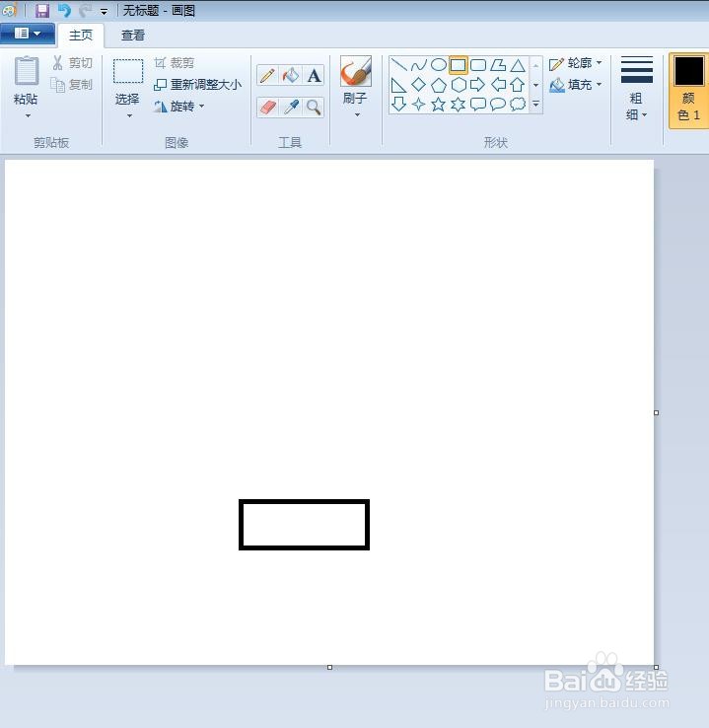Open the Customize Quick Access Toolbar dropdown
The height and width of the screenshot is (728, 709).
tap(104, 12)
